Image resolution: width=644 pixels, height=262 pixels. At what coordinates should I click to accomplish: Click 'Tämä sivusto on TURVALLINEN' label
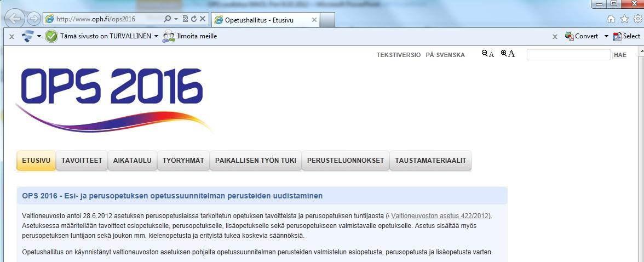tap(106, 36)
